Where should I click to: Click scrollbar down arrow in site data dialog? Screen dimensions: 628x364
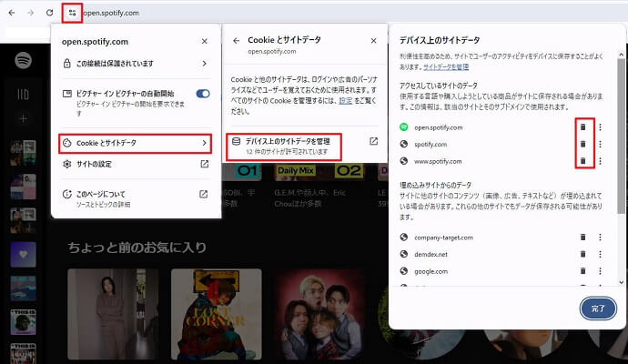tap(622, 282)
